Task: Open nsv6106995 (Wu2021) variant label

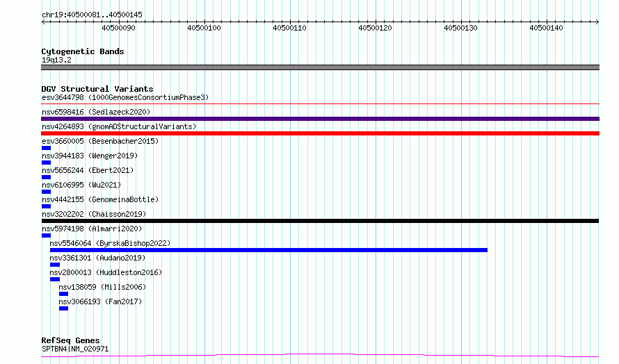Action: pyautogui.click(x=81, y=185)
